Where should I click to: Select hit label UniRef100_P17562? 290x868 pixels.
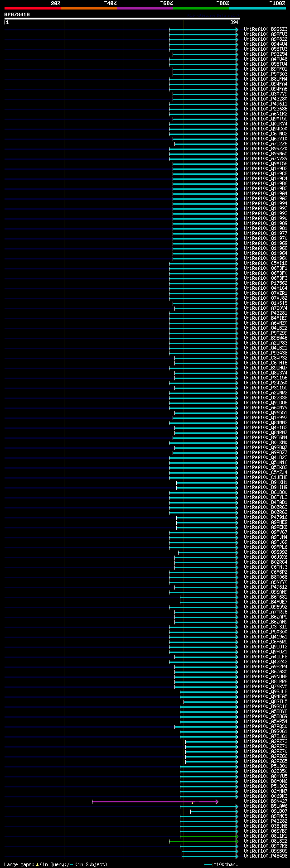click(x=266, y=283)
